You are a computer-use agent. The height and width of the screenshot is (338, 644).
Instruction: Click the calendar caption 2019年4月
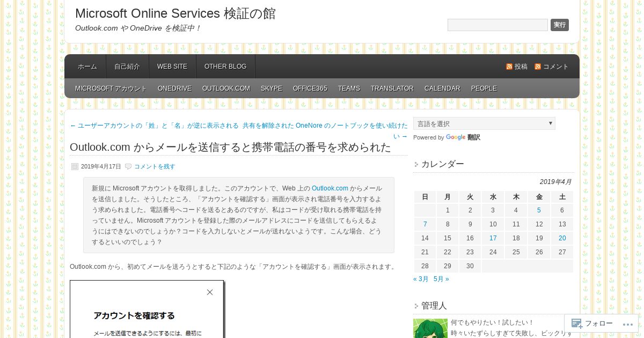click(x=556, y=182)
